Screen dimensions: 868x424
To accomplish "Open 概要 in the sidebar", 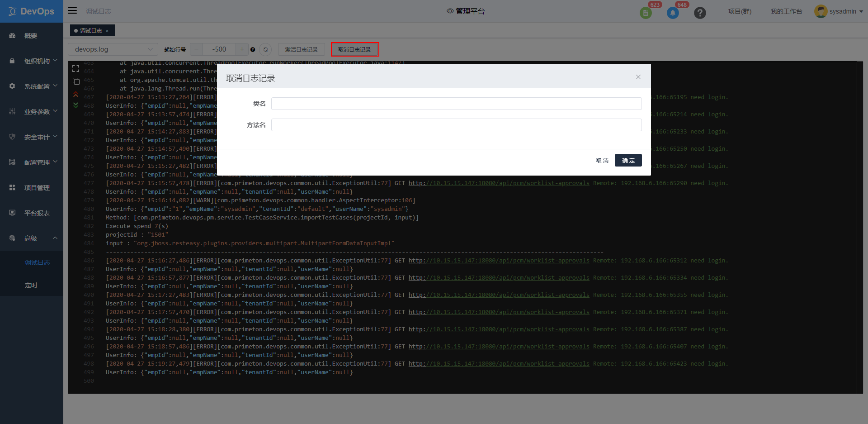I will [x=31, y=36].
